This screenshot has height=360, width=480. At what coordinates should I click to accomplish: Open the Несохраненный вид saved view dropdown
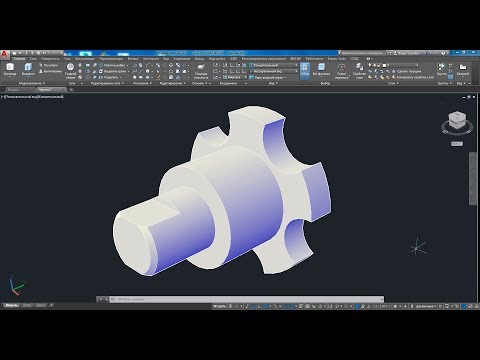(273, 71)
